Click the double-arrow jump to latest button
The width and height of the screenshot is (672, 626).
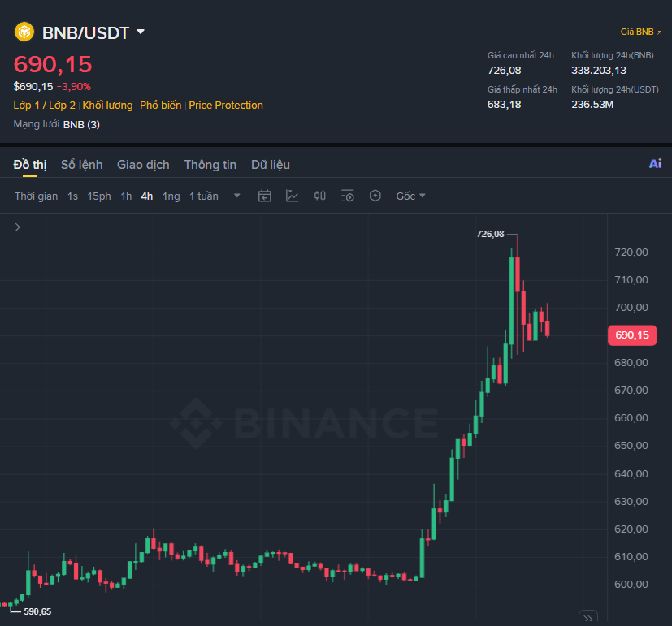click(x=588, y=618)
